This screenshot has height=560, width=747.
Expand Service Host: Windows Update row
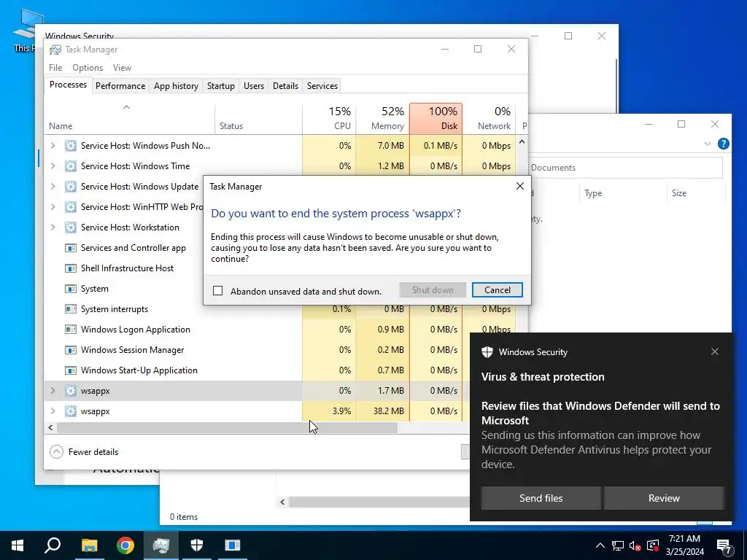53,187
